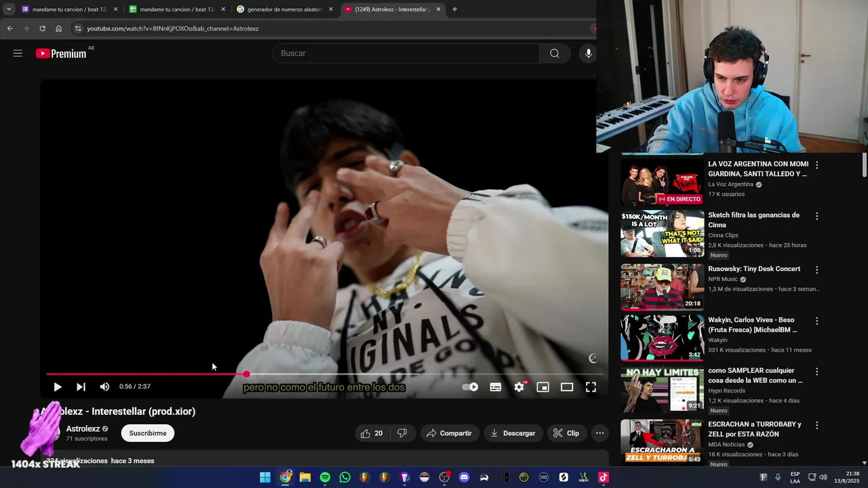
Task: Open Rusowsky Tiny Desk Concert thumbnail
Action: (663, 287)
